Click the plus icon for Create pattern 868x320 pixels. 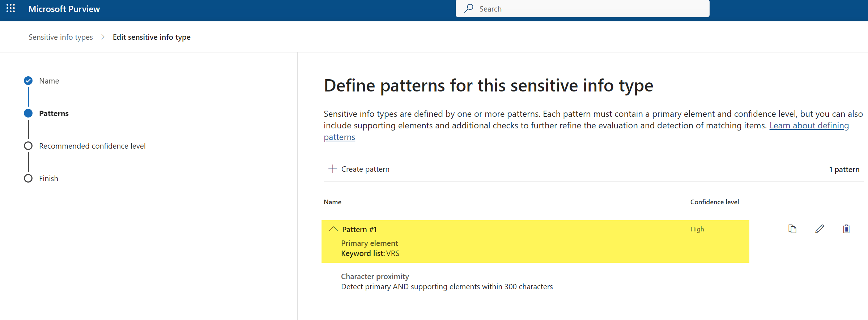click(332, 169)
